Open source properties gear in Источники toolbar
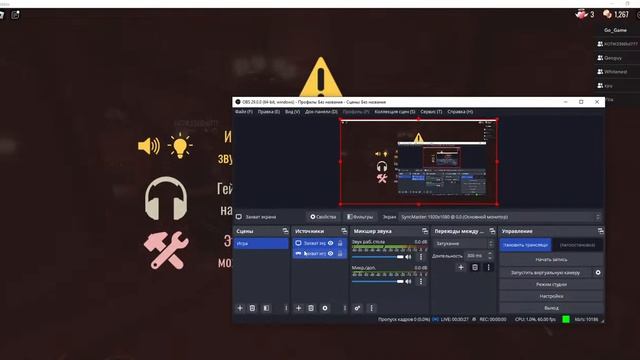Screen dimensions: 640x360 click(325, 308)
